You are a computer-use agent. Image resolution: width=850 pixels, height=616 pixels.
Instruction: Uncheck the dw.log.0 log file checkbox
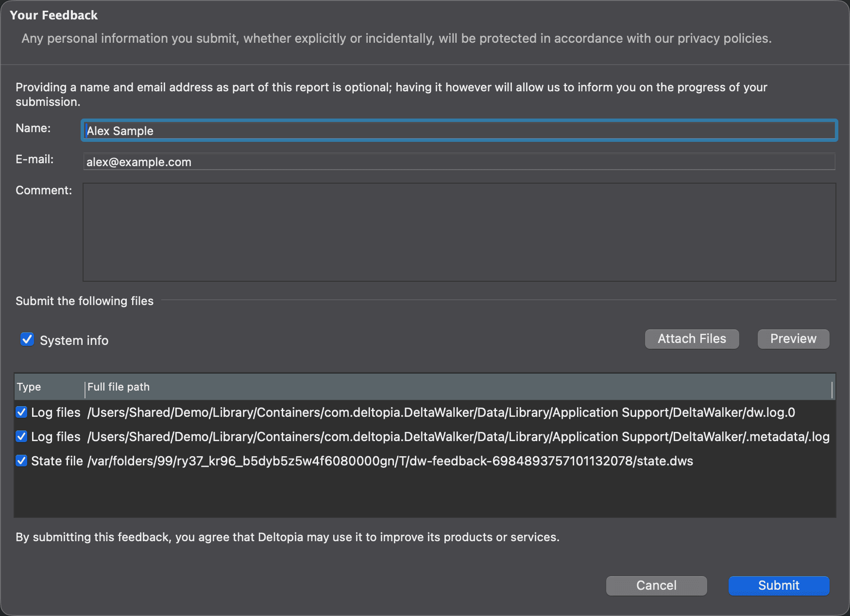21,412
